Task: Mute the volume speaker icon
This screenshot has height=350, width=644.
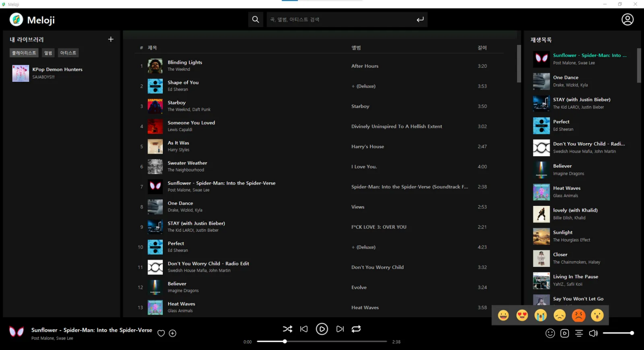Action: click(593, 333)
